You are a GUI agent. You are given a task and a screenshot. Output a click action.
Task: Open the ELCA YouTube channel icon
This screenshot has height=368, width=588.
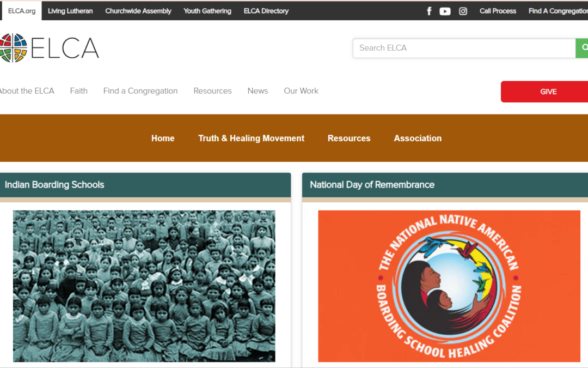click(445, 11)
